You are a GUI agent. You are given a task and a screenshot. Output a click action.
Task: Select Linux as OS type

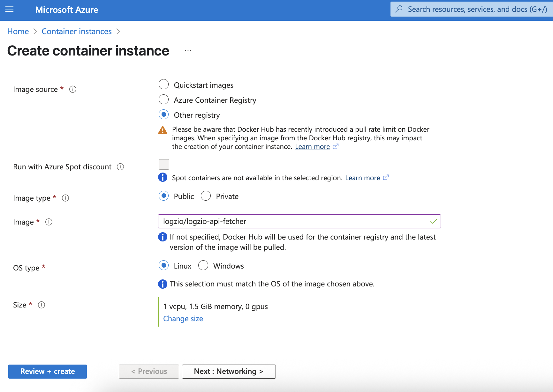click(x=164, y=265)
